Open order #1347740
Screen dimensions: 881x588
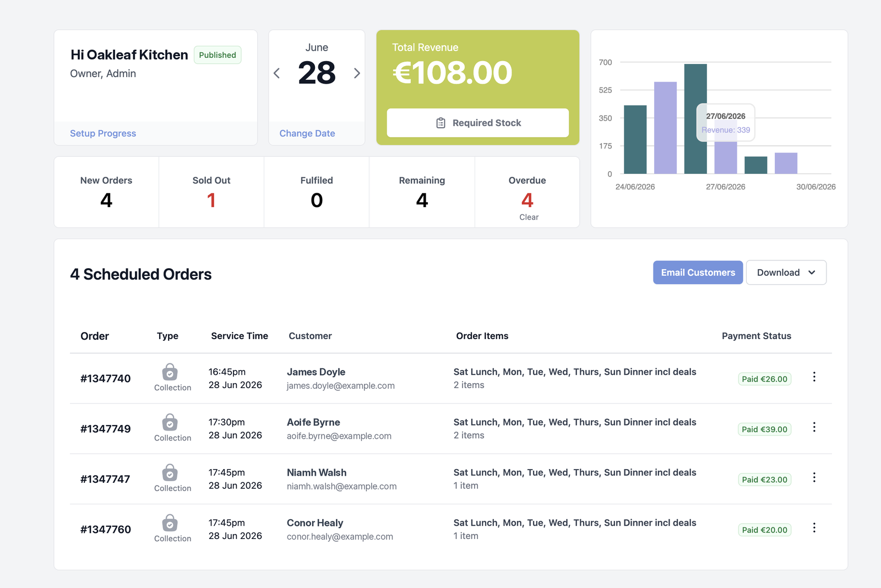[106, 378]
